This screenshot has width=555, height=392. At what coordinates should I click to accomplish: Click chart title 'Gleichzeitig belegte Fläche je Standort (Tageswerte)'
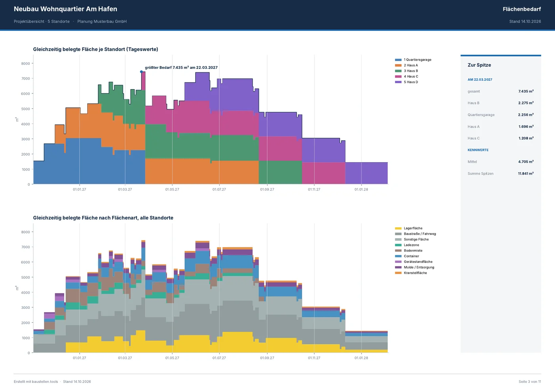pyautogui.click(x=96, y=49)
